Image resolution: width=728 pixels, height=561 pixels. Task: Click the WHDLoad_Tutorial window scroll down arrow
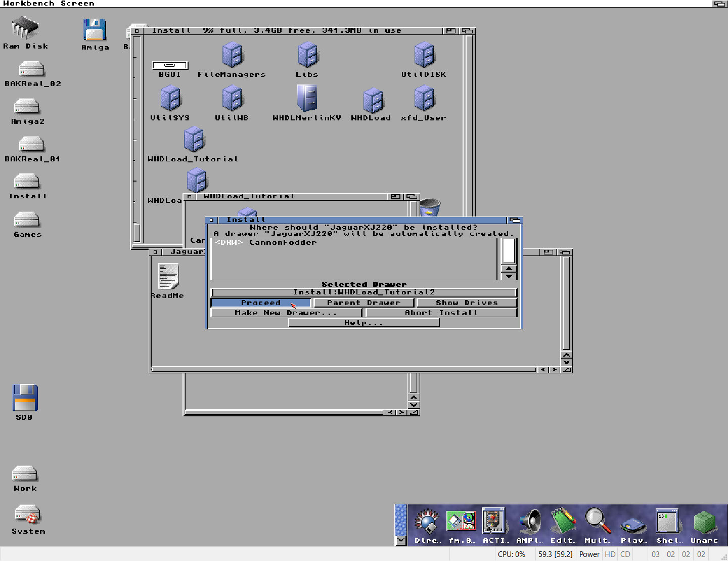pos(414,405)
